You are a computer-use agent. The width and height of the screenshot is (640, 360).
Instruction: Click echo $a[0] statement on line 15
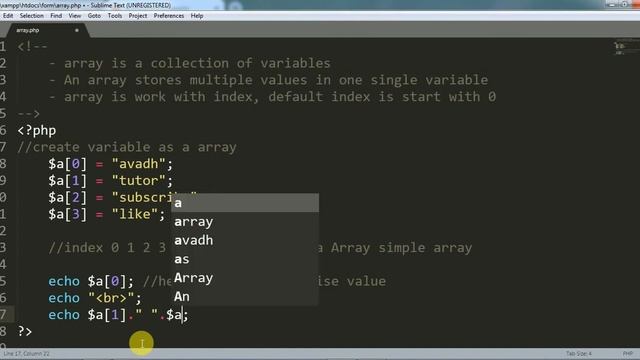91,281
